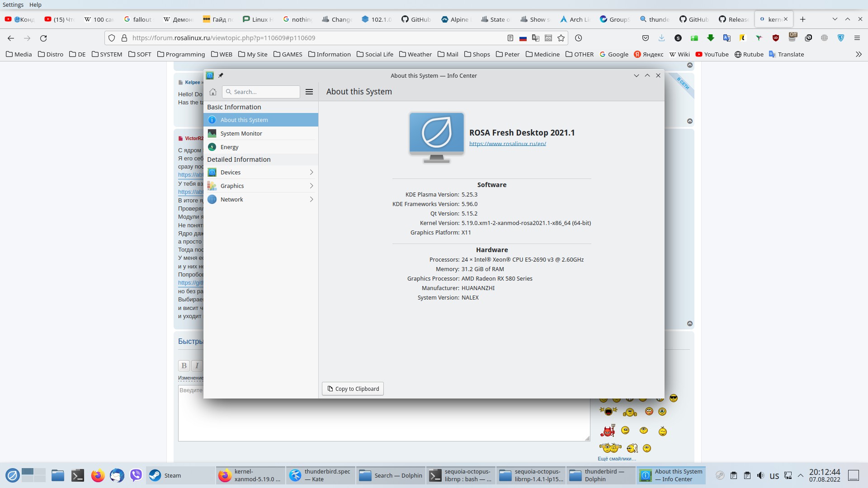Click the home icon in Info Center
Screen dimensions: 868x488
point(213,92)
